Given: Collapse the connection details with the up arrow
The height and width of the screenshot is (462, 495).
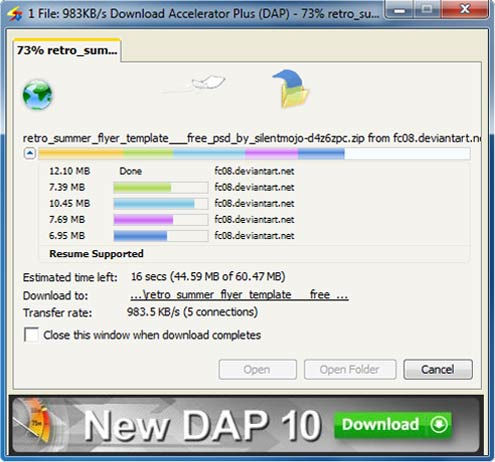Looking at the screenshot, I should (30, 154).
